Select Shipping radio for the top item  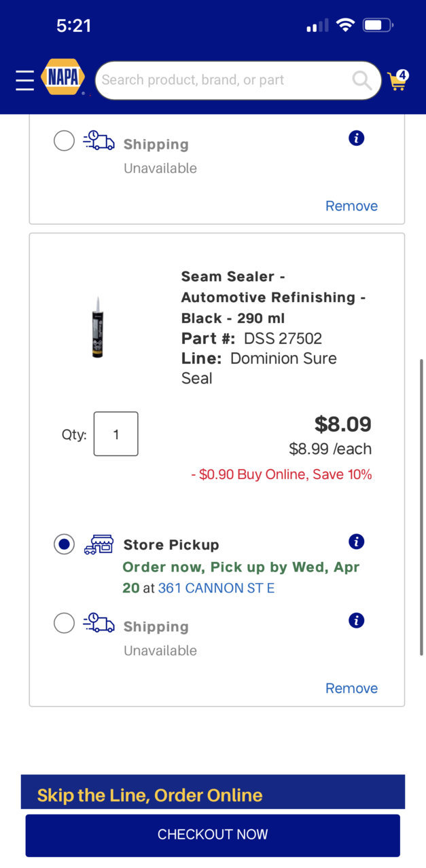coord(64,141)
